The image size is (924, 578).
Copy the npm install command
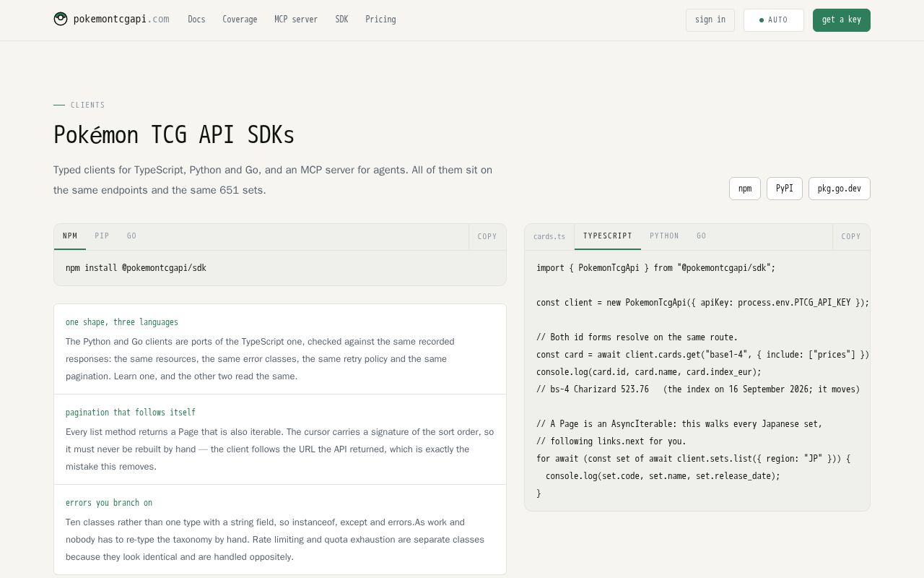point(487,236)
